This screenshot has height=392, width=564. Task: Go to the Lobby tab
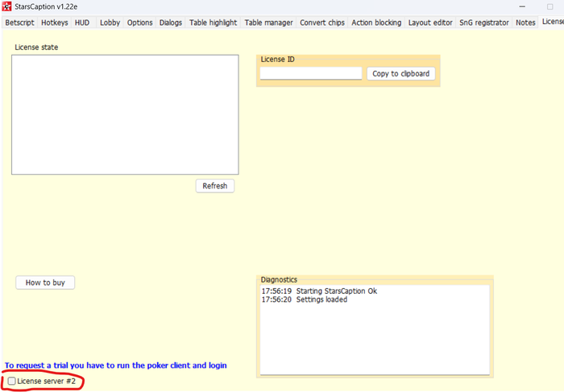point(110,23)
